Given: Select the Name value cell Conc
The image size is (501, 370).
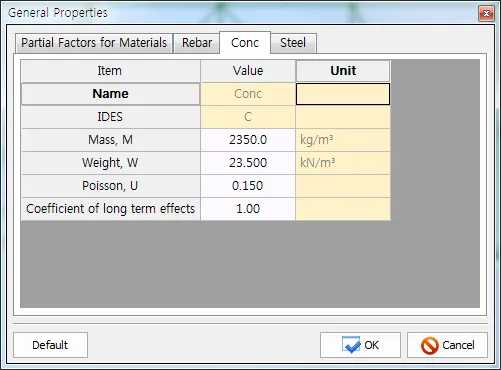Looking at the screenshot, I should click(x=248, y=94).
